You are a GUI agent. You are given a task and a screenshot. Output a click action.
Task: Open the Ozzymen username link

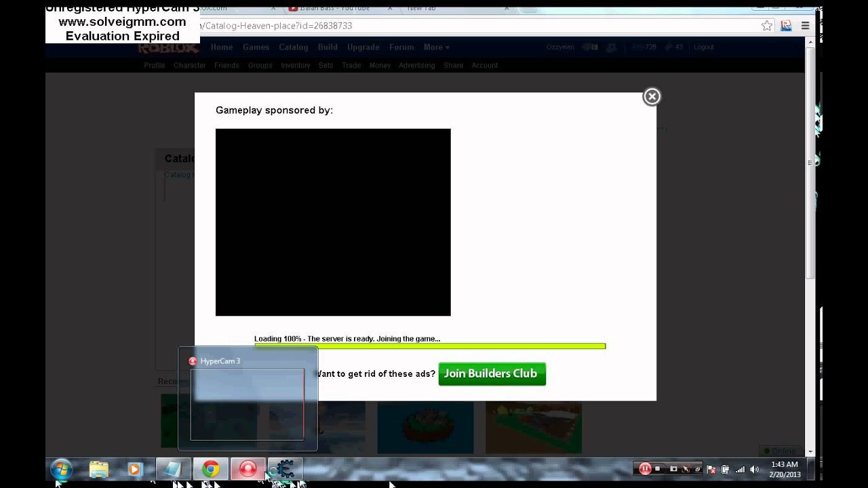click(x=561, y=47)
